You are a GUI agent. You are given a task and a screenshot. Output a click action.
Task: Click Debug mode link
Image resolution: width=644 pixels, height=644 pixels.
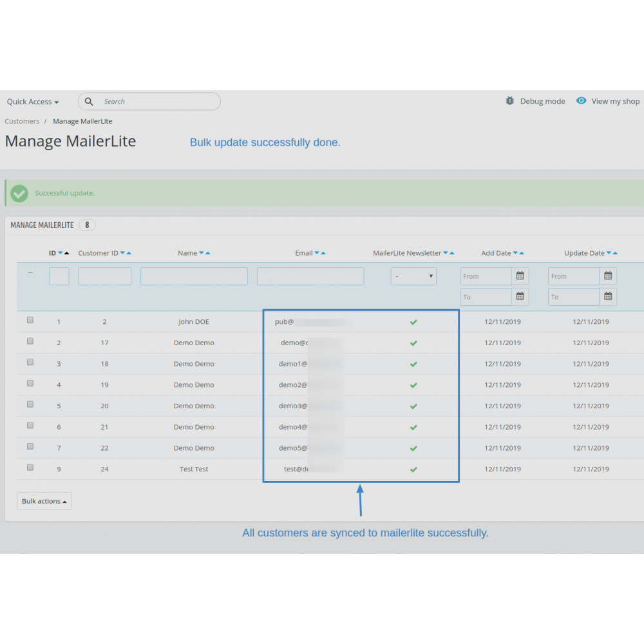[x=542, y=101]
